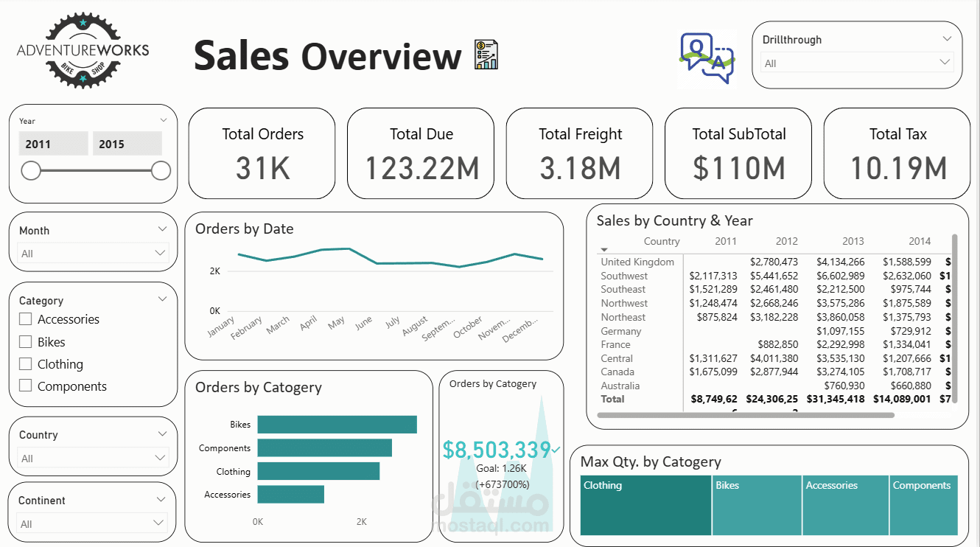Select the Canada row label
Viewport: 980px width, 547px height.
pyautogui.click(x=617, y=372)
